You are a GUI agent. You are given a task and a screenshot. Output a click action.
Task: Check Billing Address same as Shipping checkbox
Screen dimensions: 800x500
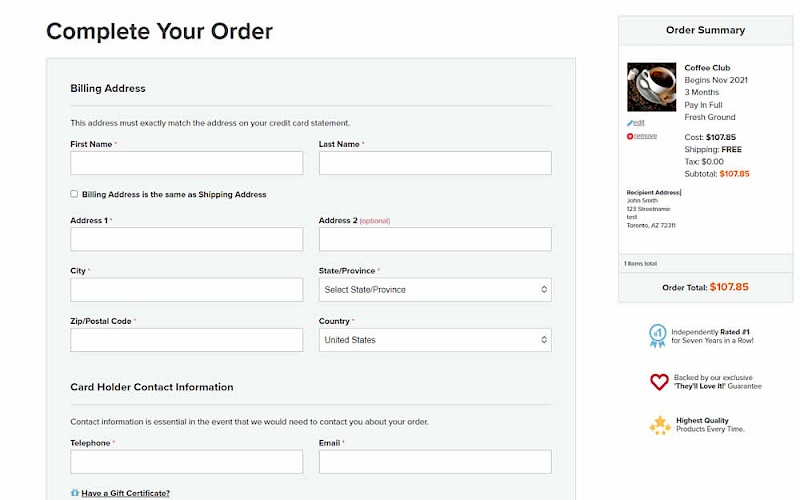pyautogui.click(x=74, y=194)
